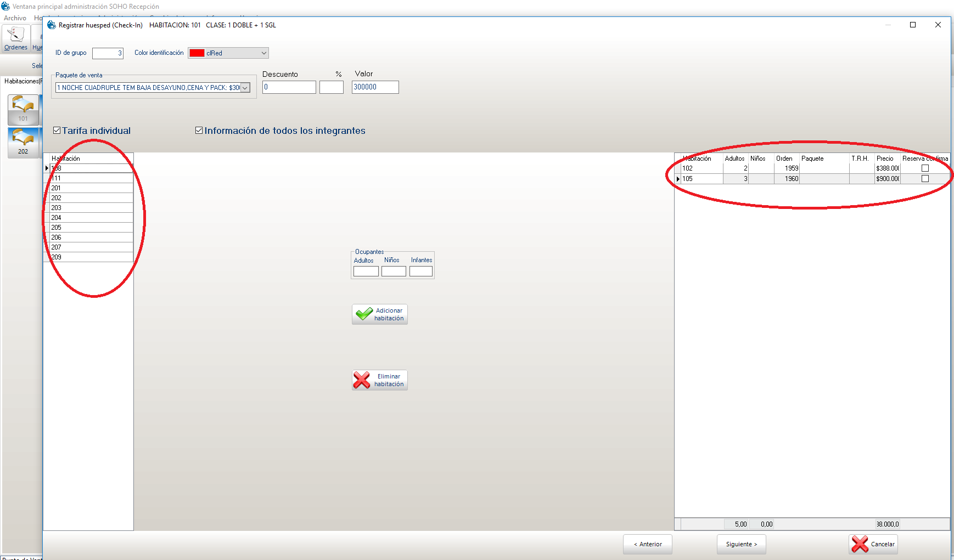Screen dimensions: 954x560
Task: Open the Archivo menu
Action: [x=15, y=18]
